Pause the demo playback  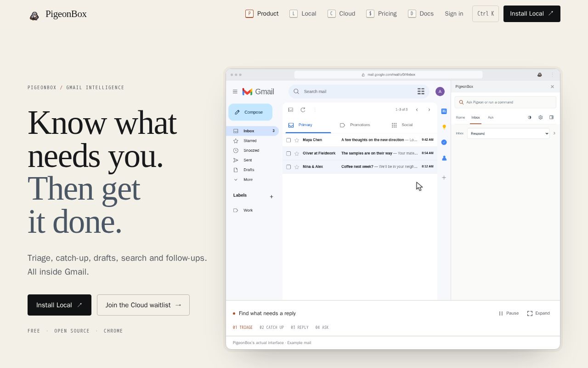[x=509, y=313]
